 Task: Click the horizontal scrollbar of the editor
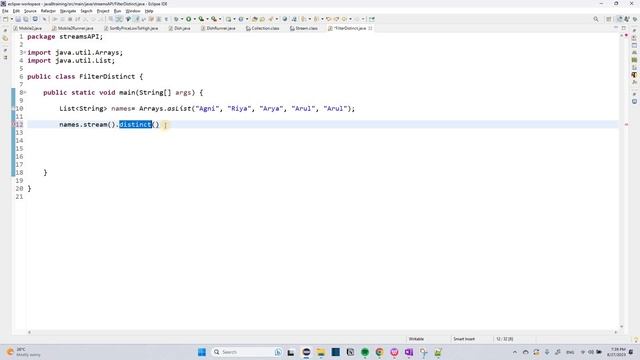coord(322,332)
